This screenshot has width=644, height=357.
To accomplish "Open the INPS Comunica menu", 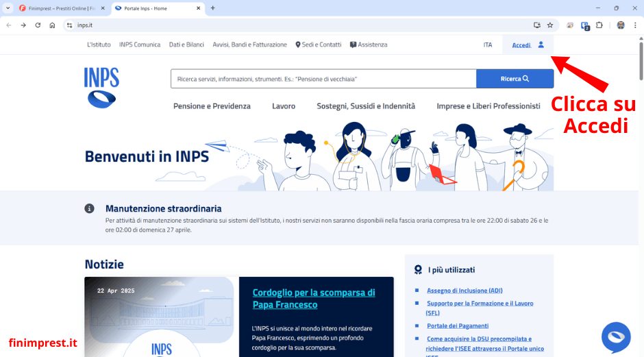I will (140, 45).
